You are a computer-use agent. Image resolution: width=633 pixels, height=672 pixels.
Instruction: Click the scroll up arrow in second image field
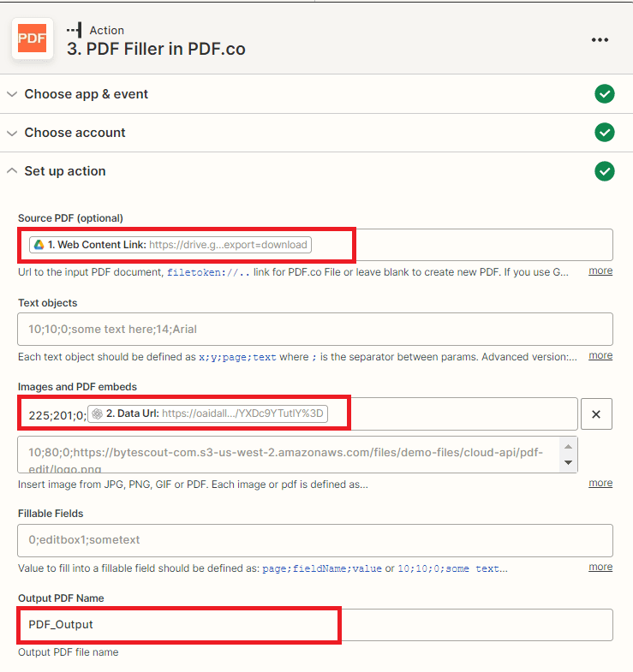566,447
